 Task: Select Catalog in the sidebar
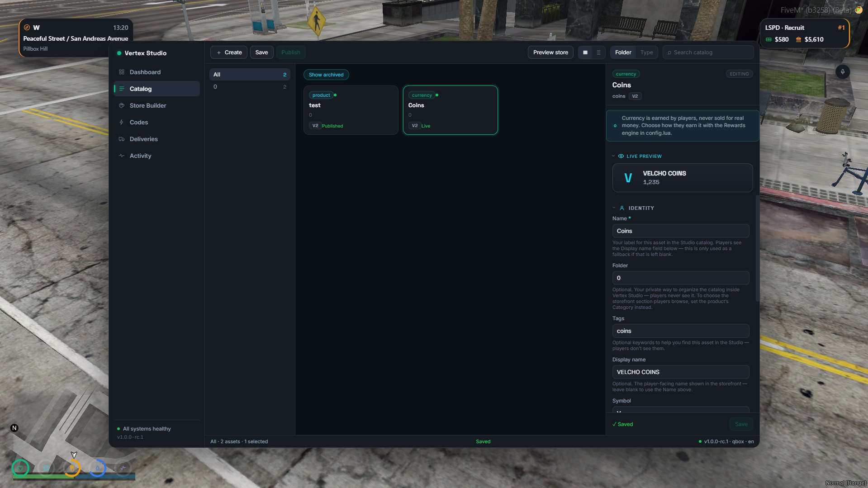(157, 89)
